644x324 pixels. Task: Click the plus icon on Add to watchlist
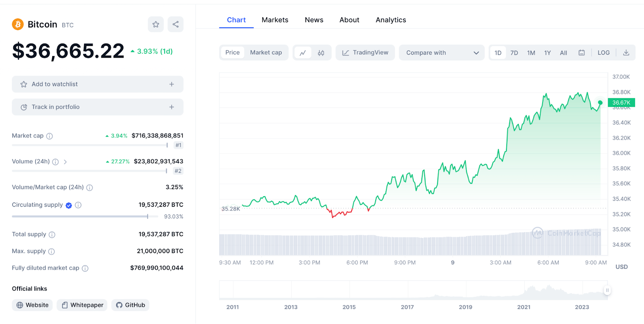[x=171, y=84]
